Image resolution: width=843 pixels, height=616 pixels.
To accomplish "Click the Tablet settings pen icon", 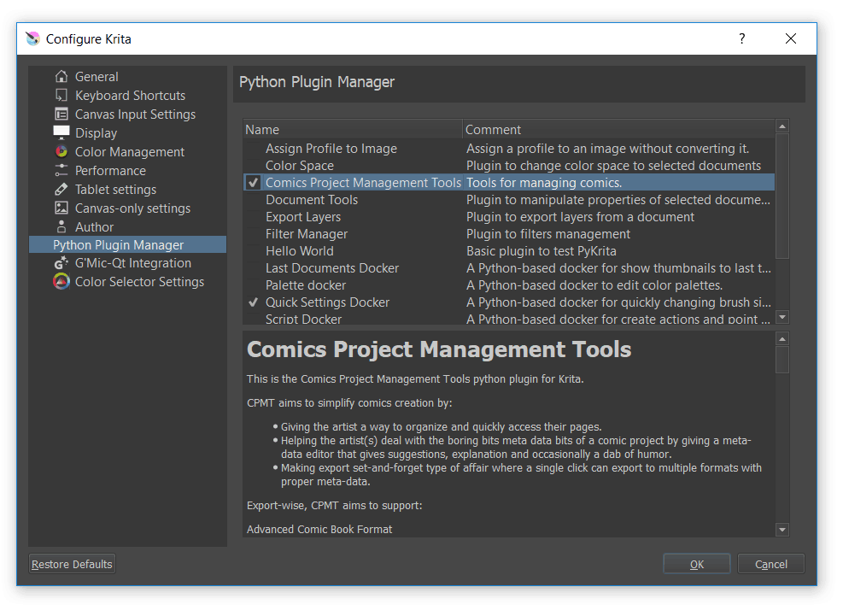I will point(61,190).
